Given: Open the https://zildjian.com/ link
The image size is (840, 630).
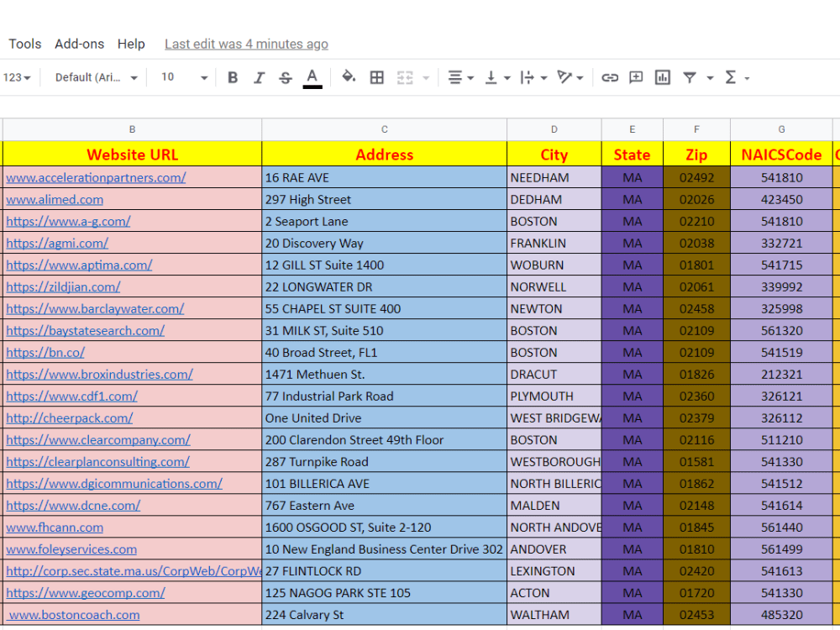Looking at the screenshot, I should click(x=63, y=286).
